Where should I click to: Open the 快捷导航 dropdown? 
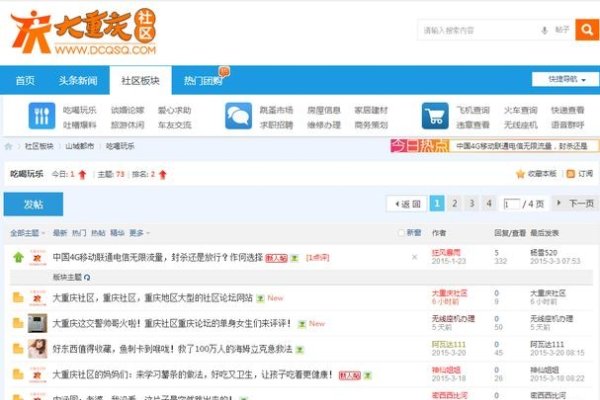click(565, 80)
